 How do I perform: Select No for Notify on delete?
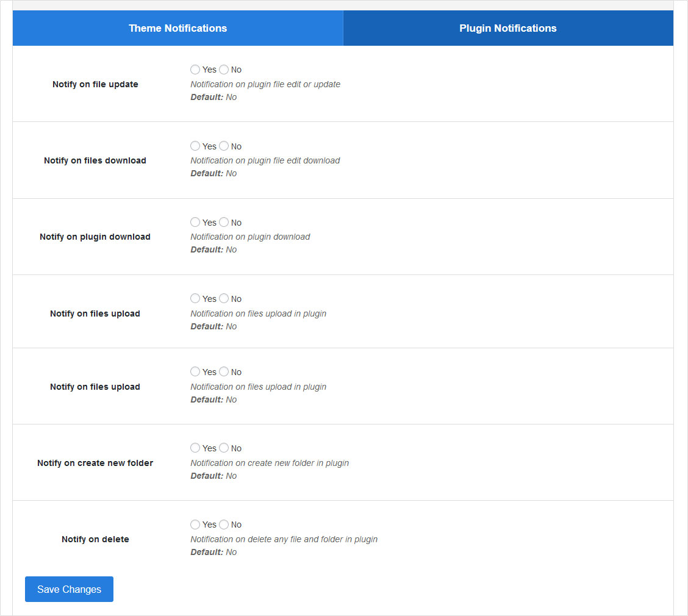(x=224, y=524)
